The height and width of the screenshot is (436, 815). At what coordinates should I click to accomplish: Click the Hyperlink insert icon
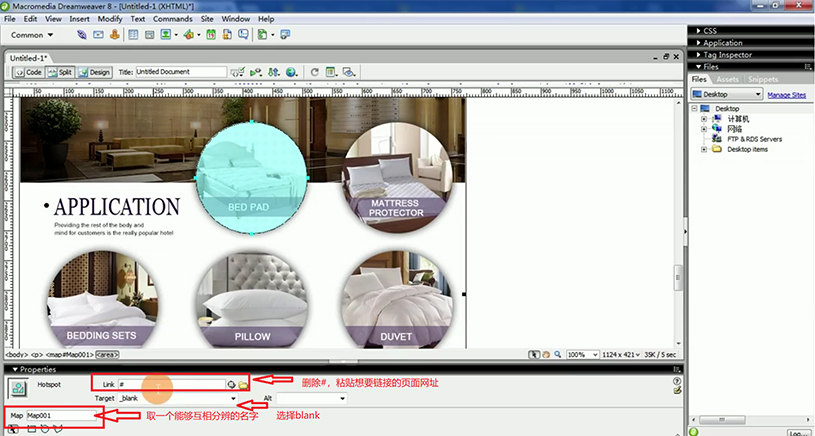click(81, 35)
